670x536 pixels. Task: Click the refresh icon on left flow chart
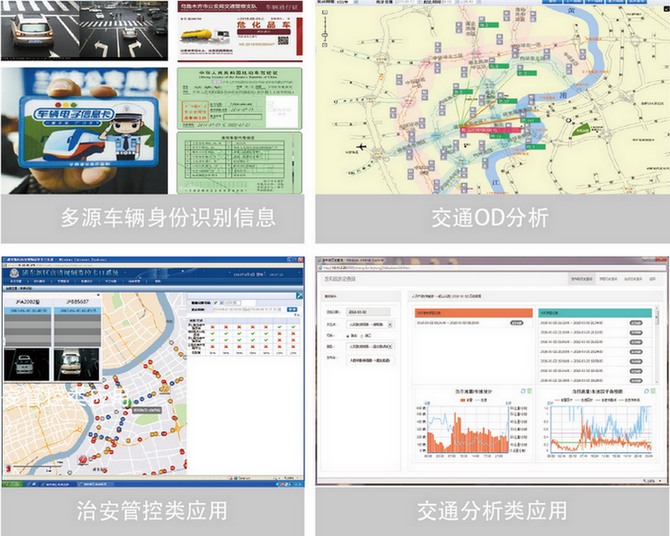point(523,391)
